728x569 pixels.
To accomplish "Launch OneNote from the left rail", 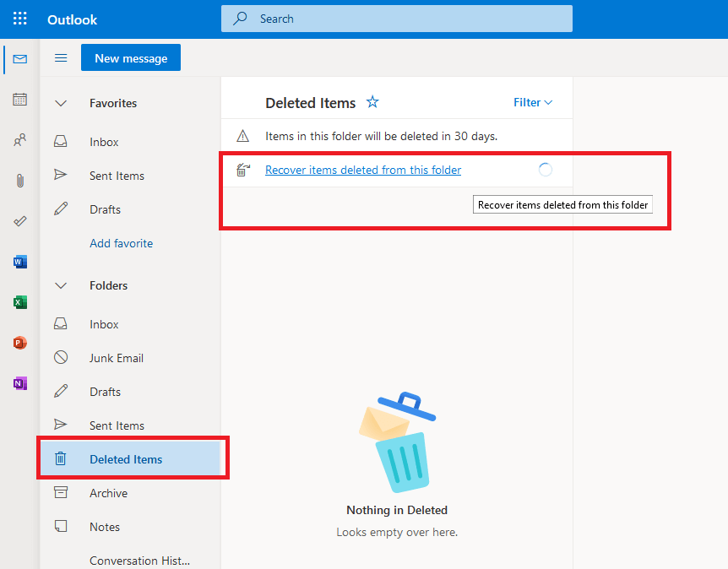I will click(19, 383).
